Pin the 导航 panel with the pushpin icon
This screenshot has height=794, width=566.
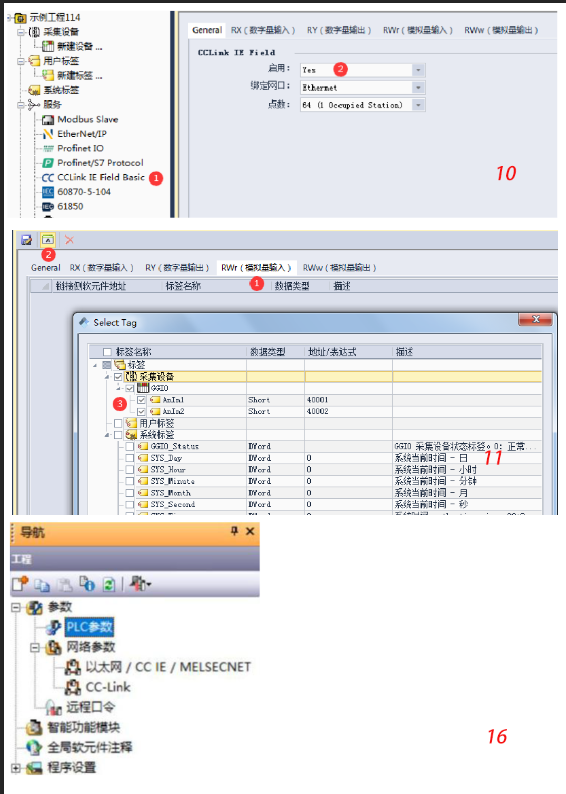point(234,531)
